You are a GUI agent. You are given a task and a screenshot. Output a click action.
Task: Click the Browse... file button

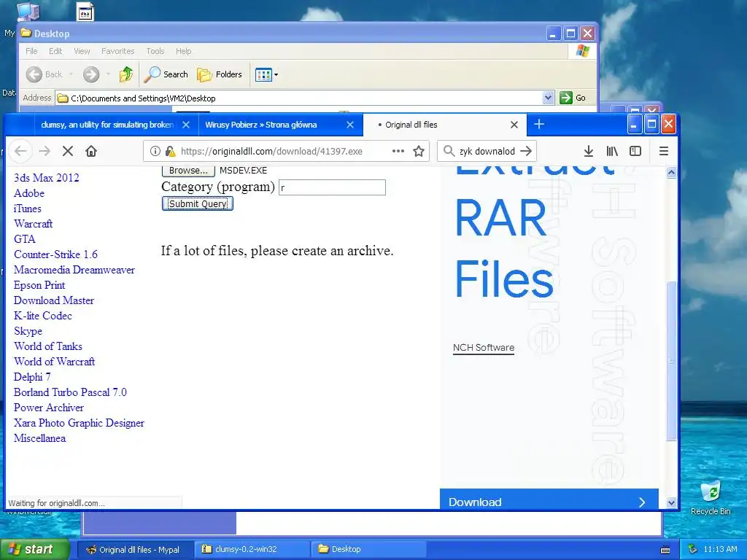tap(188, 171)
